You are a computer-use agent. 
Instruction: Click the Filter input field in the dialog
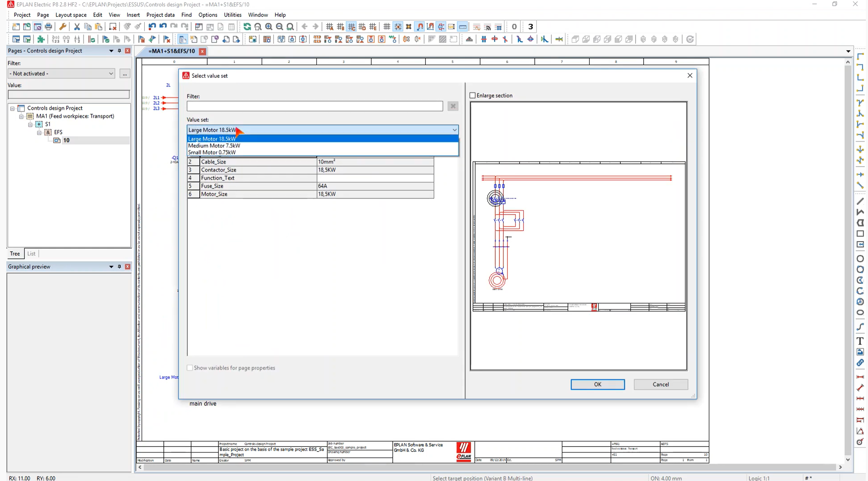point(315,106)
